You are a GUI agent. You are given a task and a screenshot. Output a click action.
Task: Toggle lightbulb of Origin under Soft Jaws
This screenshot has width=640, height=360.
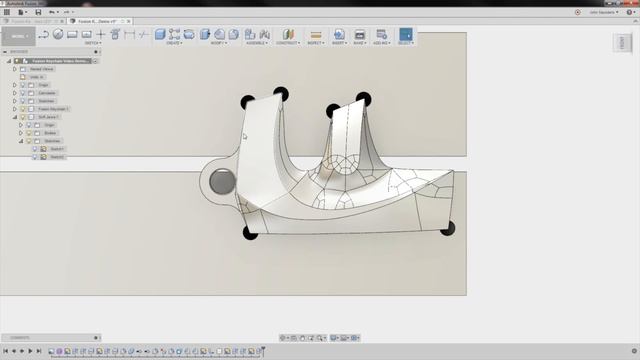point(29,125)
